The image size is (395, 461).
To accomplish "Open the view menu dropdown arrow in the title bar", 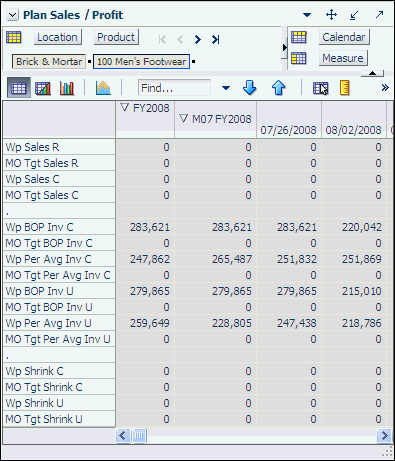I will 307,15.
